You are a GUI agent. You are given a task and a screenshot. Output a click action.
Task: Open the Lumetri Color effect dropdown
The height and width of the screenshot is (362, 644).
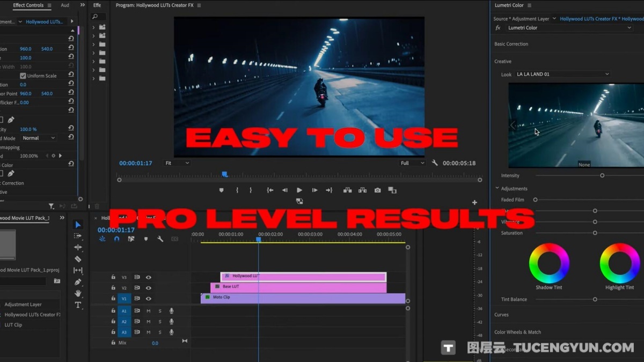coord(569,28)
